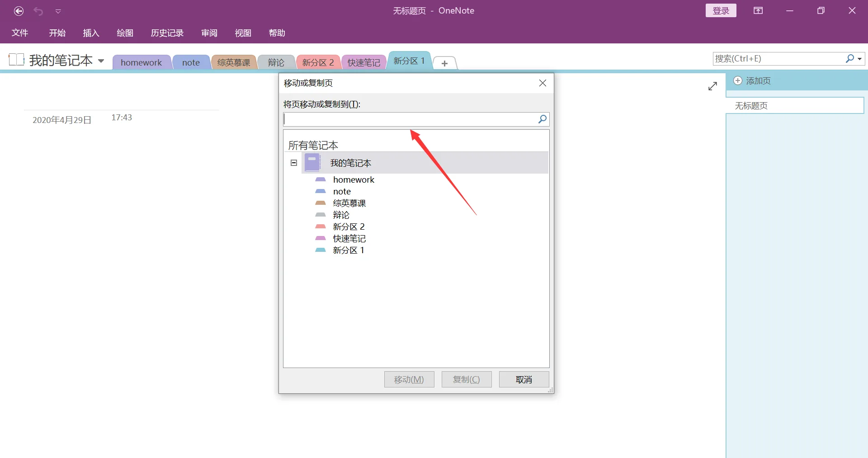
Task: Open the 绘图 ribbon tab
Action: coord(125,33)
